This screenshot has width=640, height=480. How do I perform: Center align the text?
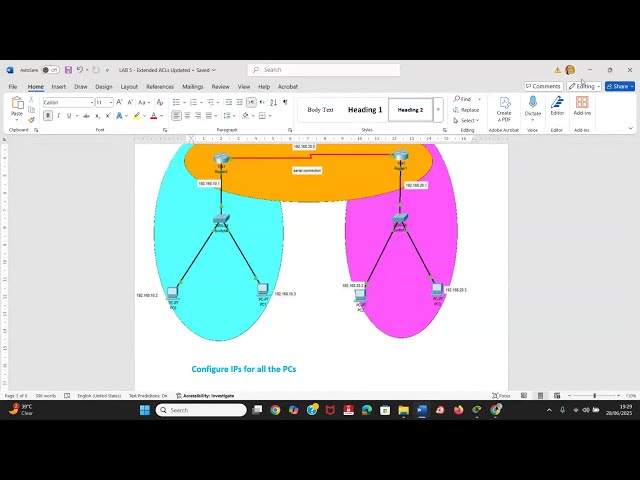187,116
